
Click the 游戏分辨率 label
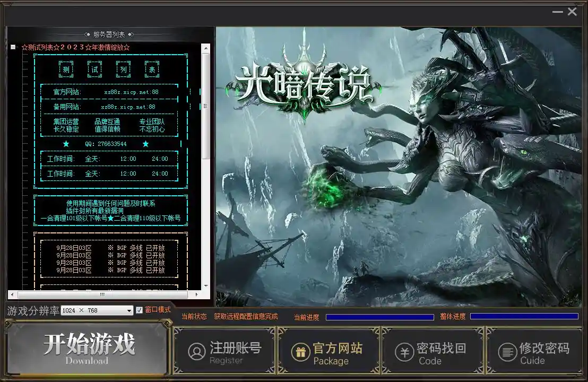coord(33,311)
